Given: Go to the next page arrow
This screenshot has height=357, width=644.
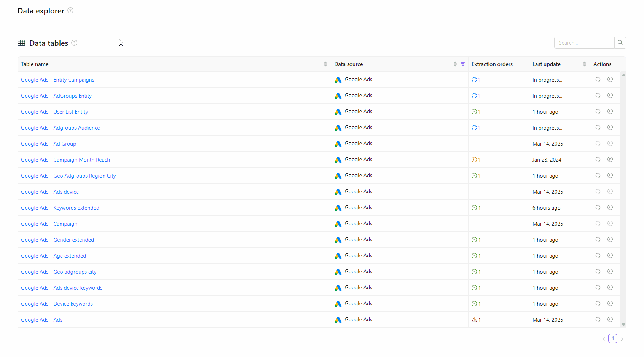Looking at the screenshot, I should coord(622,339).
